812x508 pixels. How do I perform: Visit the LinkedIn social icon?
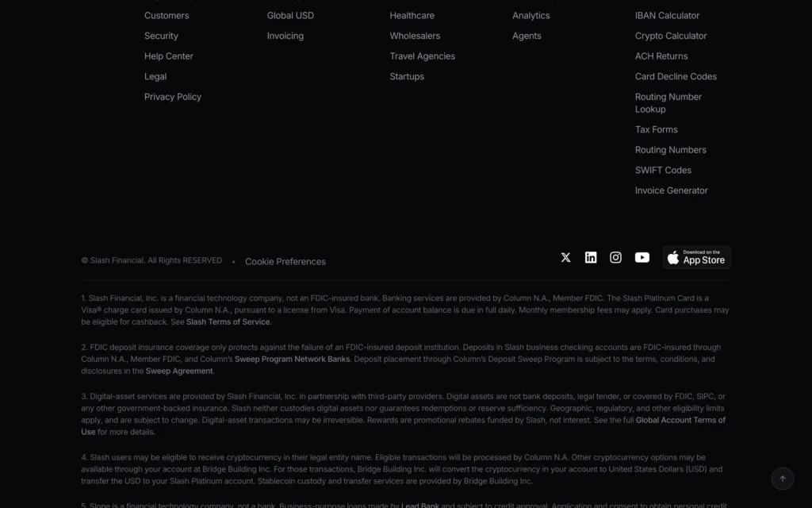tap(590, 258)
